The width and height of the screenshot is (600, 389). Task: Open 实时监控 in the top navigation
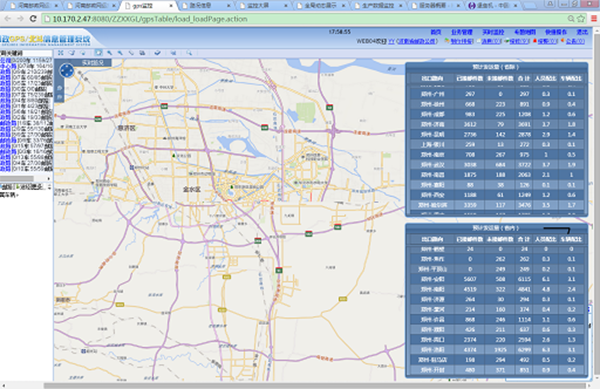[x=493, y=32]
